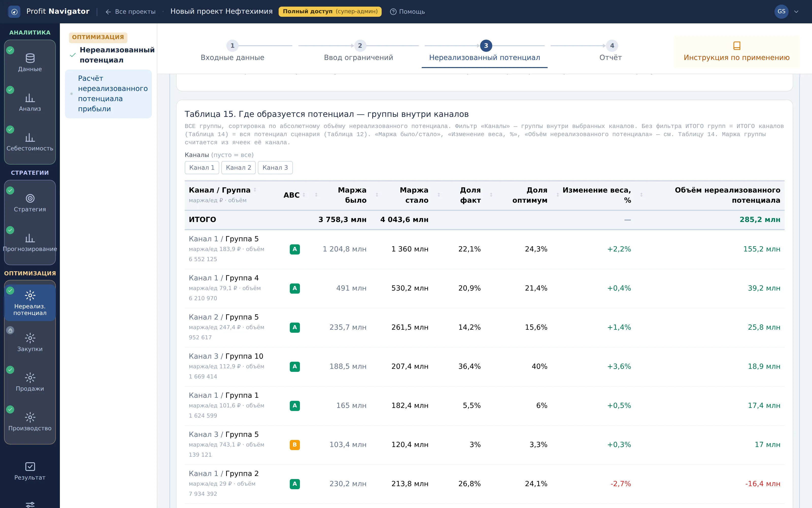Go to step 1 Входные данные

click(x=232, y=51)
